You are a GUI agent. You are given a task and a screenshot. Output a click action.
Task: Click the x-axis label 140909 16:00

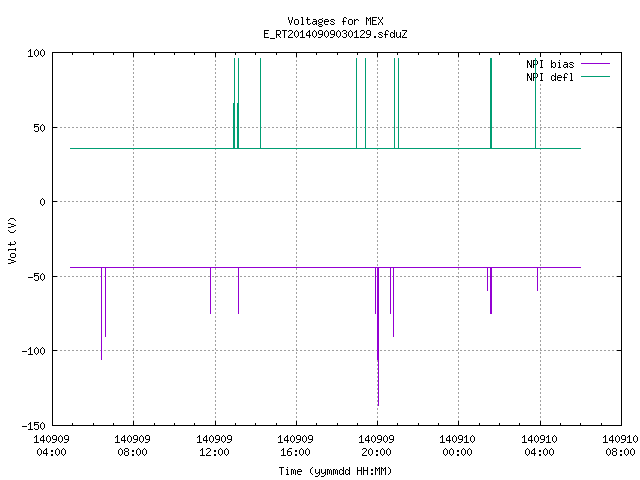[x=295, y=446]
